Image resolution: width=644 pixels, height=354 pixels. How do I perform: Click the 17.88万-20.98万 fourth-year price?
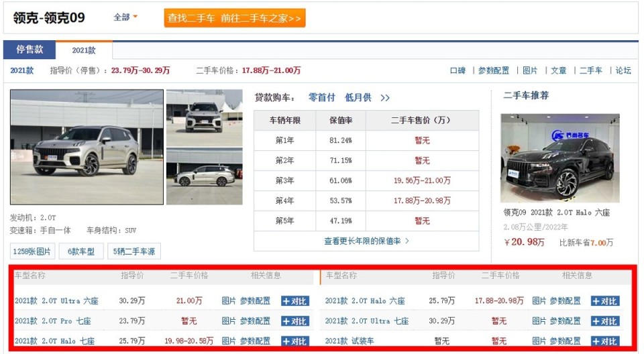point(422,201)
